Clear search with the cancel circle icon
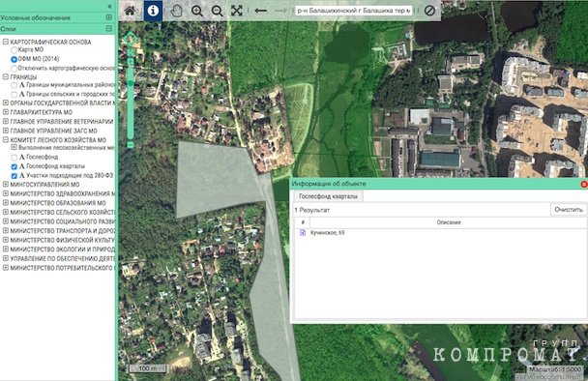 click(x=429, y=11)
